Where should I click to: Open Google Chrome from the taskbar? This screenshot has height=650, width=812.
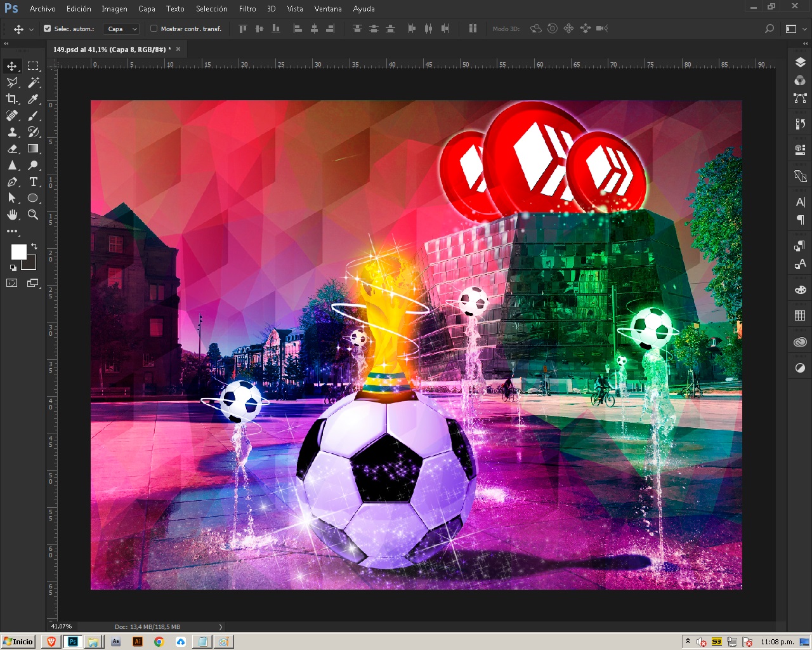[x=159, y=642]
